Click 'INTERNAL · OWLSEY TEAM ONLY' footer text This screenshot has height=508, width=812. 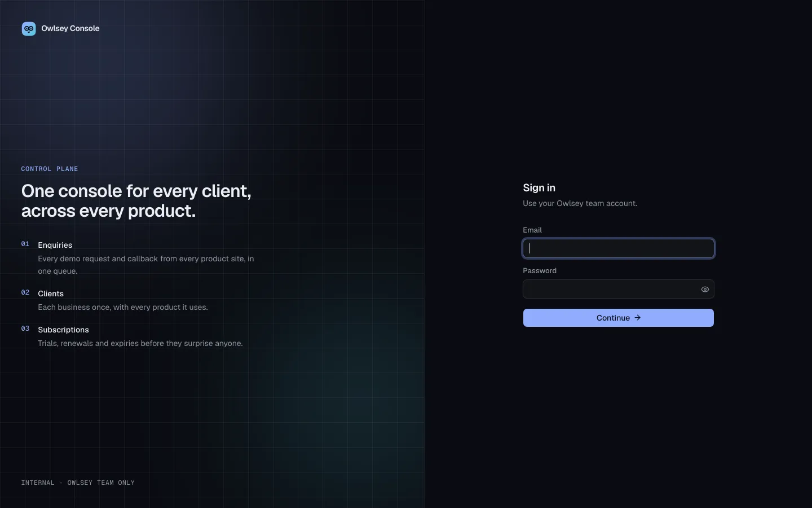point(78,483)
